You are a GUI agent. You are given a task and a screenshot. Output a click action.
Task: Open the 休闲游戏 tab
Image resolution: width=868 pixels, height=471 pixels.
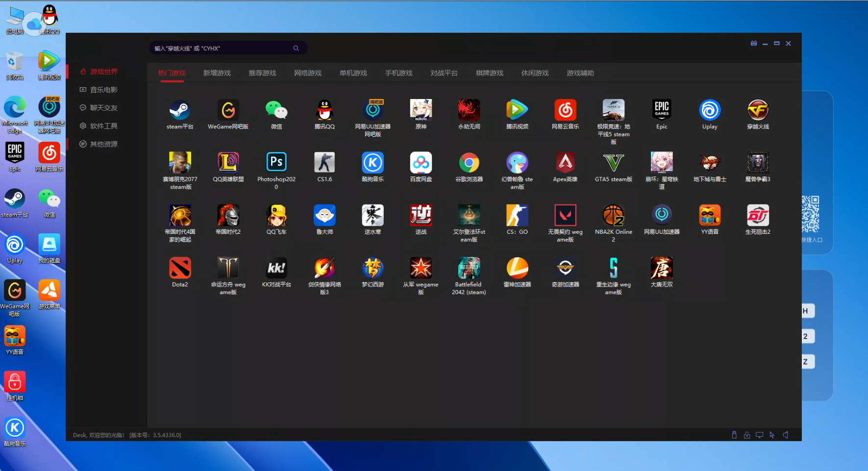point(535,73)
